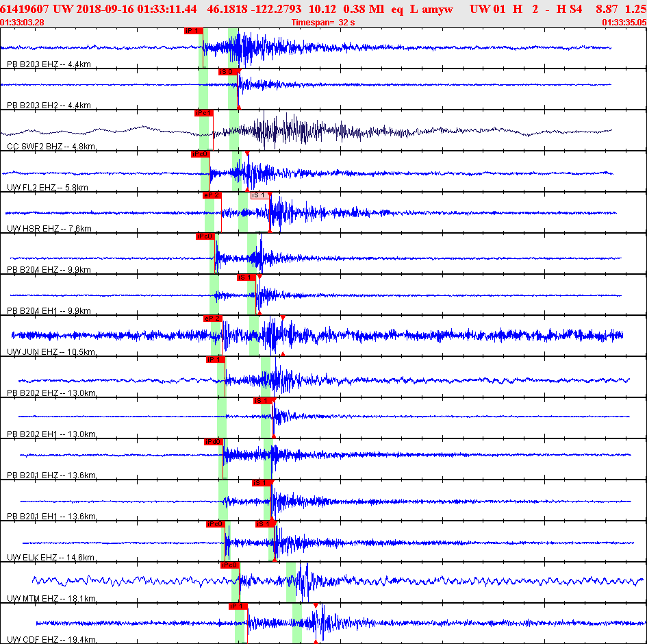Select the UW FL2 EHZ -- 5.8km label

coord(47,188)
